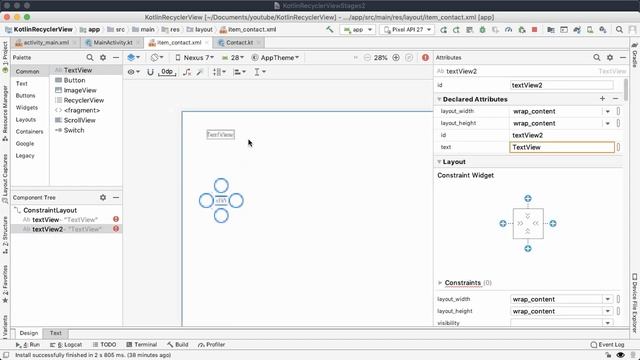Switch to activity_main.xml tab
Screen dimensions: 640x360
point(46,42)
